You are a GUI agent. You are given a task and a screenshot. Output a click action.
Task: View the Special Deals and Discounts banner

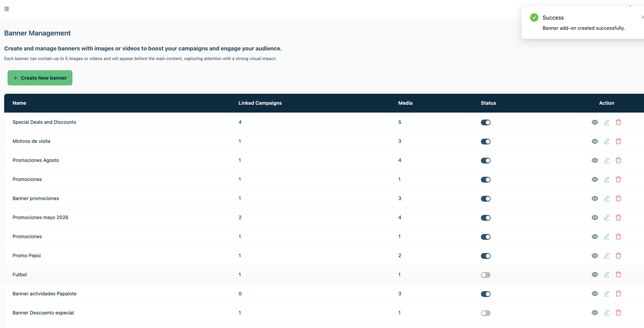point(595,122)
